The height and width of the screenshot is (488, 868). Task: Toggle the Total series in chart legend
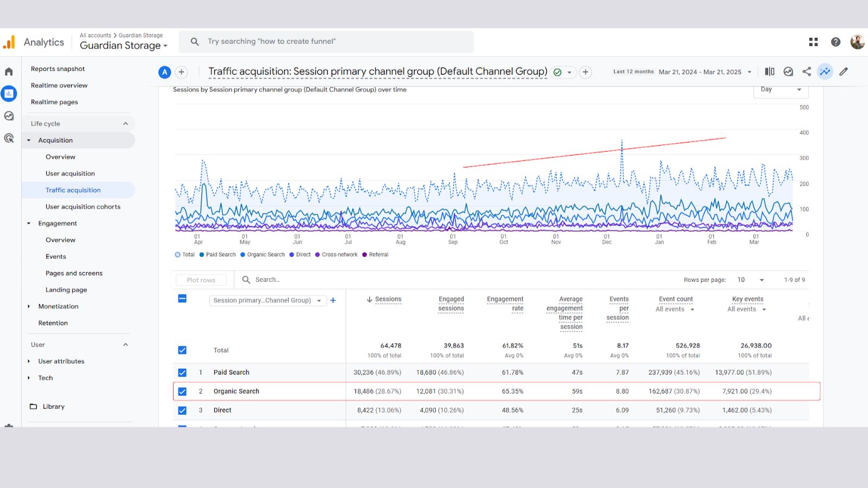coord(184,255)
